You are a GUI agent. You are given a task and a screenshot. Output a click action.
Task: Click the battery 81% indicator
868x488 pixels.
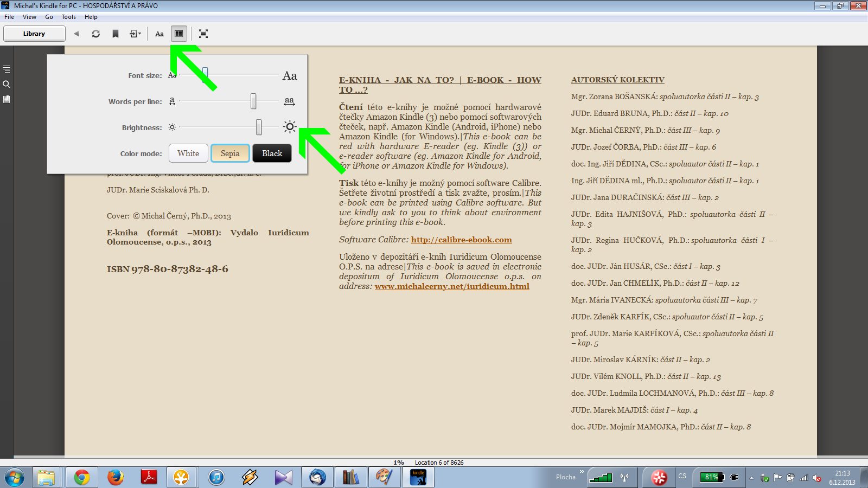pos(712,477)
